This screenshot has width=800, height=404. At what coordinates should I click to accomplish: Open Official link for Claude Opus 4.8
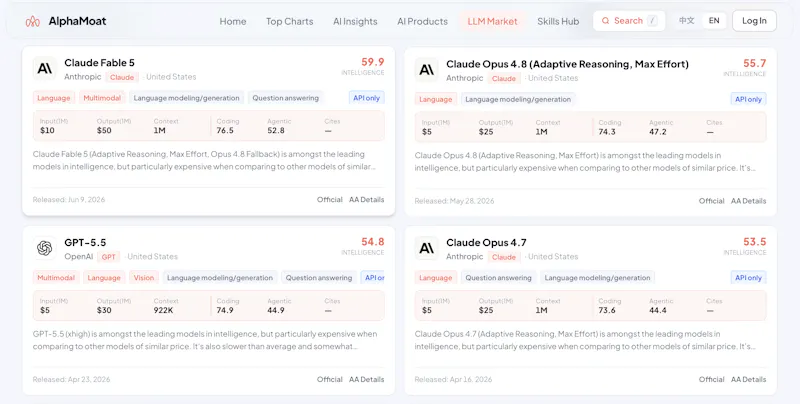[712, 201]
